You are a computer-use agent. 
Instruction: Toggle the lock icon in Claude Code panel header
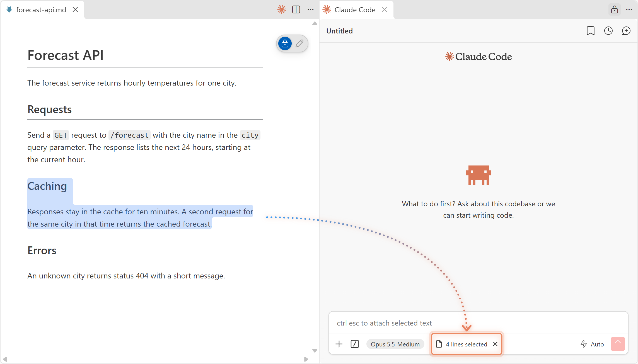point(614,9)
